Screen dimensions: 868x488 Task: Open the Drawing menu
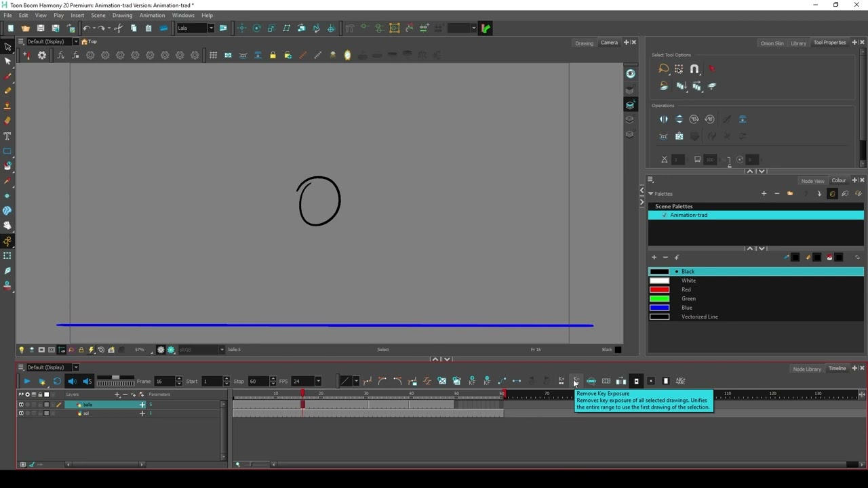tap(122, 15)
